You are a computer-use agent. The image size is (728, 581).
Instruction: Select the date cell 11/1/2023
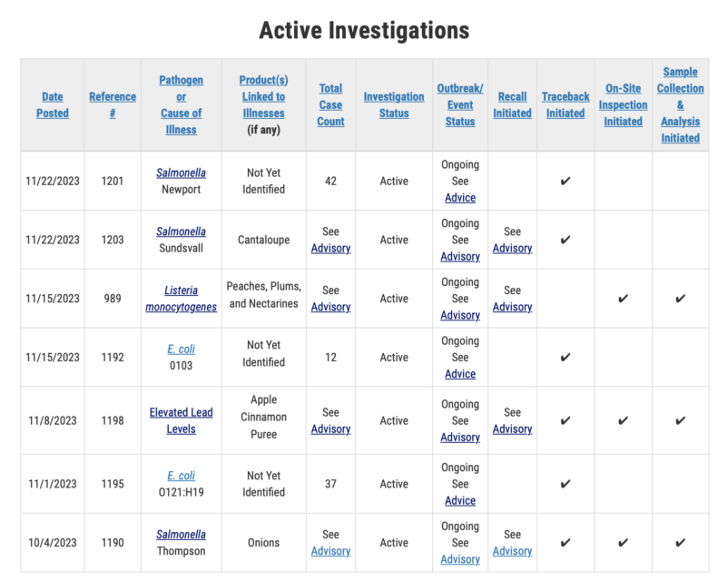pyautogui.click(x=53, y=484)
